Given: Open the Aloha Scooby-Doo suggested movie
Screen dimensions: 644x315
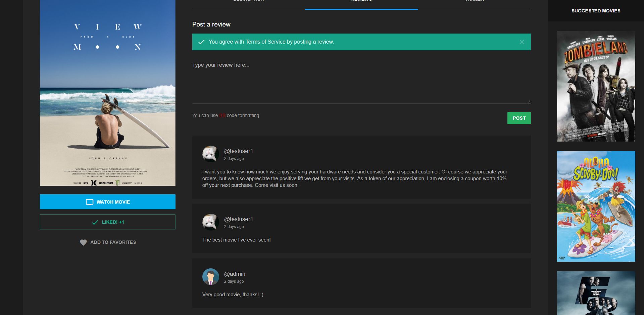Looking at the screenshot, I should click(596, 206).
